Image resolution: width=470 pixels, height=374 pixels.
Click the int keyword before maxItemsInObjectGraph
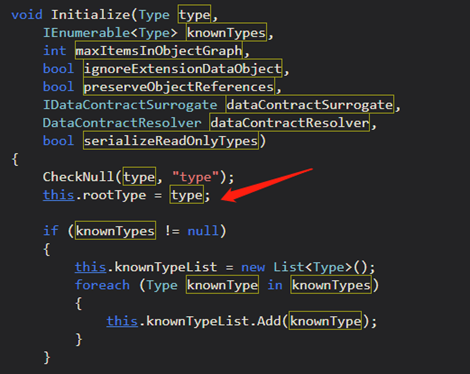point(54,51)
